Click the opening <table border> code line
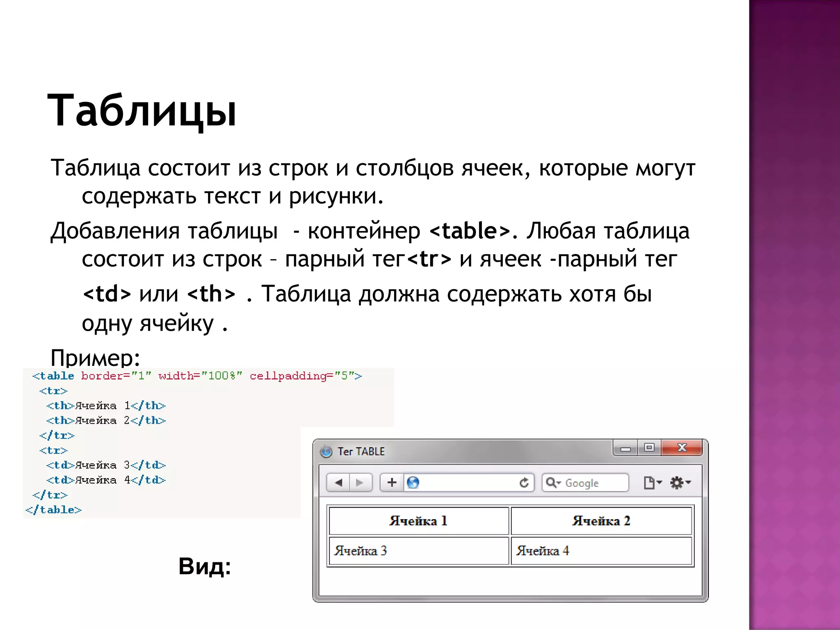This screenshot has width=840, height=630. [197, 376]
